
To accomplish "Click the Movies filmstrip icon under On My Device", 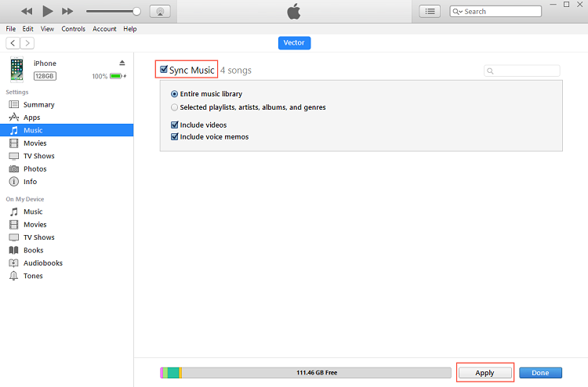I will coord(14,224).
